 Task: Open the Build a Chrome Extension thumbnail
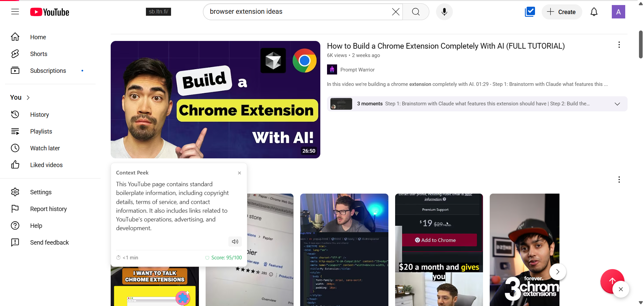point(215,100)
